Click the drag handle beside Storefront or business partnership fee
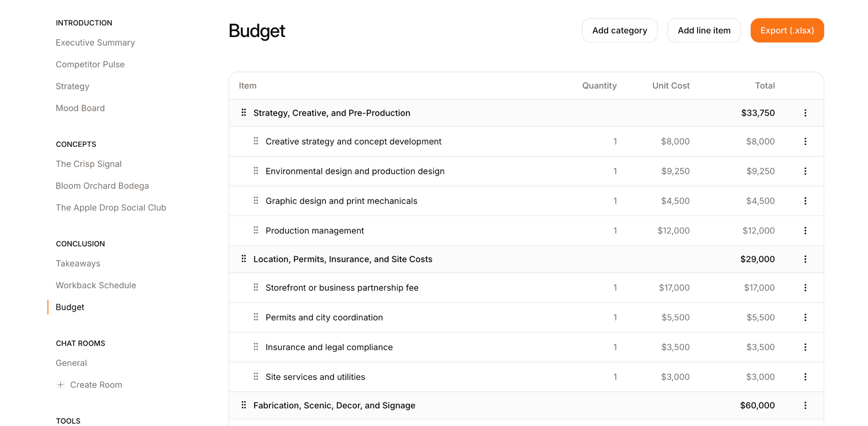The width and height of the screenshot is (868, 426). [x=256, y=287]
